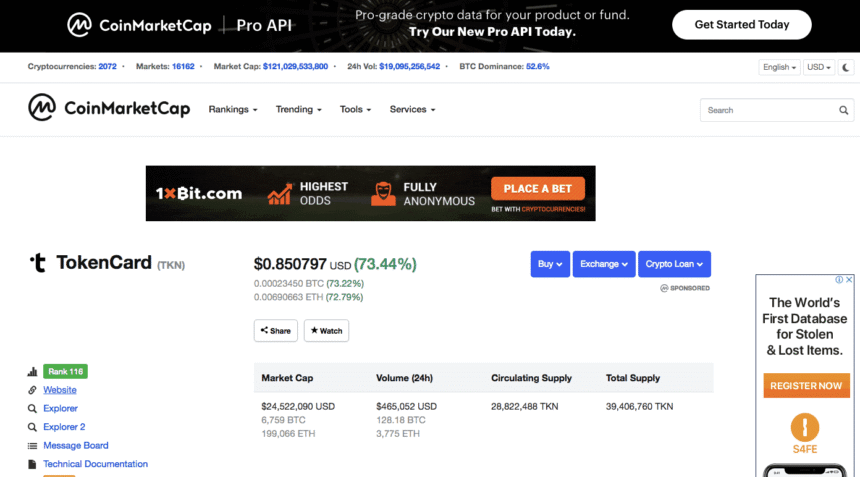Click the Share button
This screenshot has width=860, height=477.
coord(275,331)
